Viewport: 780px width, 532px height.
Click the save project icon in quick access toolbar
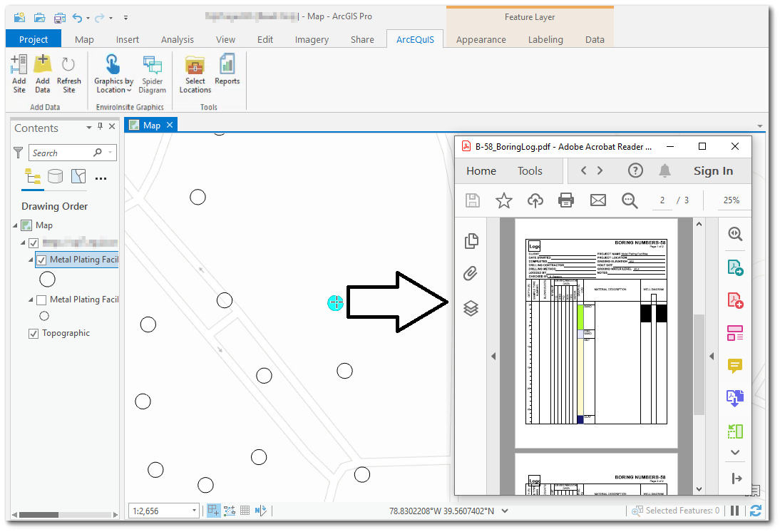60,17
